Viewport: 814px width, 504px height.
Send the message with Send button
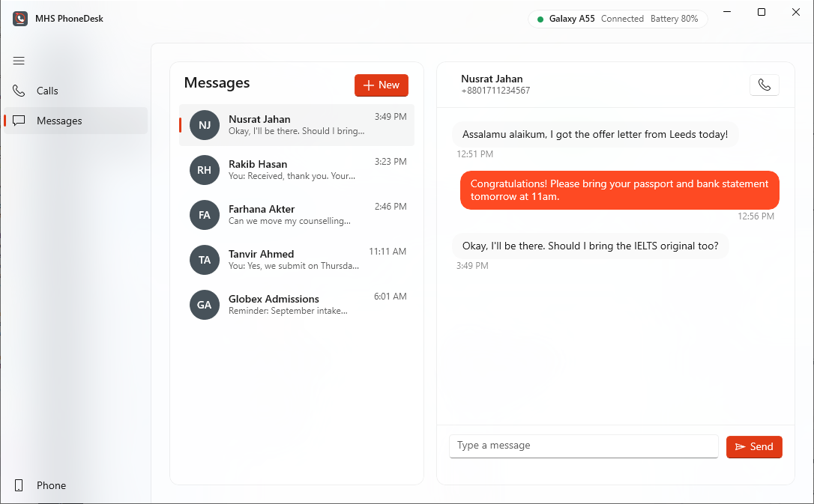tap(754, 447)
